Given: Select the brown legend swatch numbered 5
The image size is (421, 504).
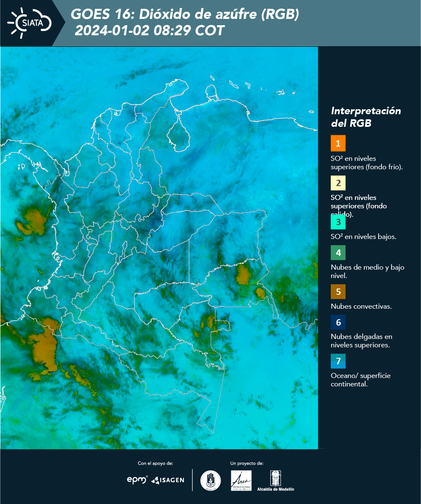Looking at the screenshot, I should [x=338, y=291].
